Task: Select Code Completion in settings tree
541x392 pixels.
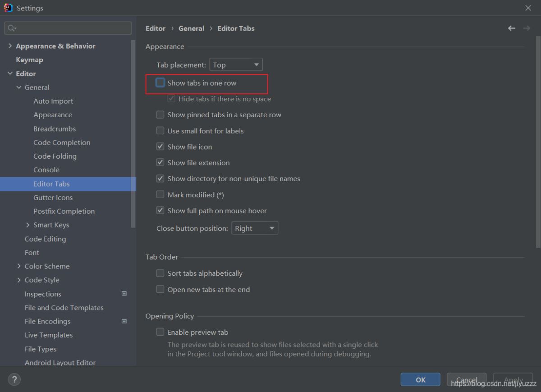Action: click(62, 142)
